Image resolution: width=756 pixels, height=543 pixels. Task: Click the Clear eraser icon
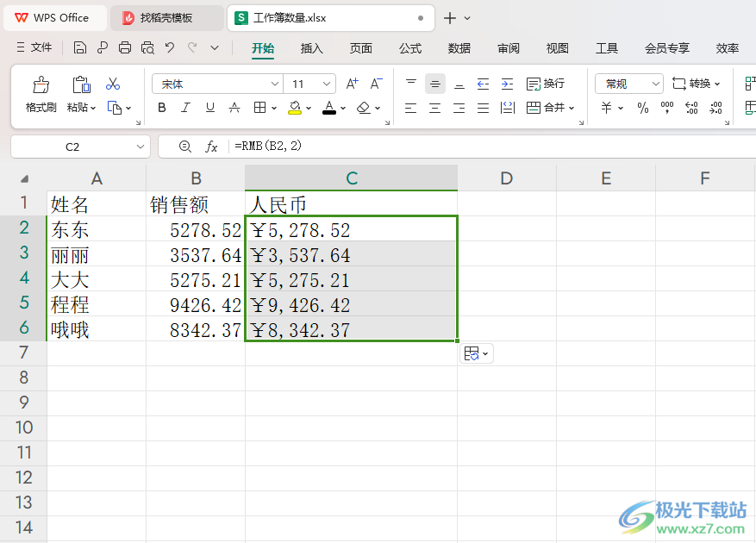[364, 108]
